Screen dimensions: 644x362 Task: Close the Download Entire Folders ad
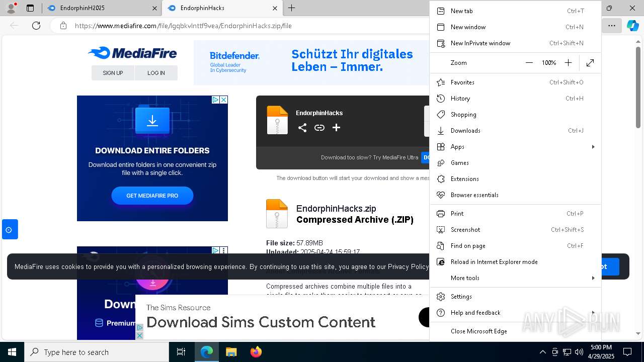(223, 100)
